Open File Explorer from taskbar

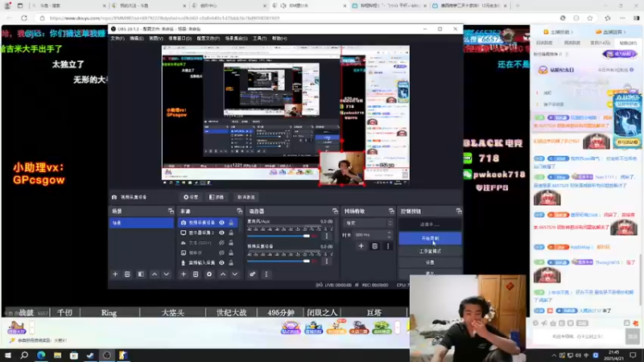click(x=57, y=355)
